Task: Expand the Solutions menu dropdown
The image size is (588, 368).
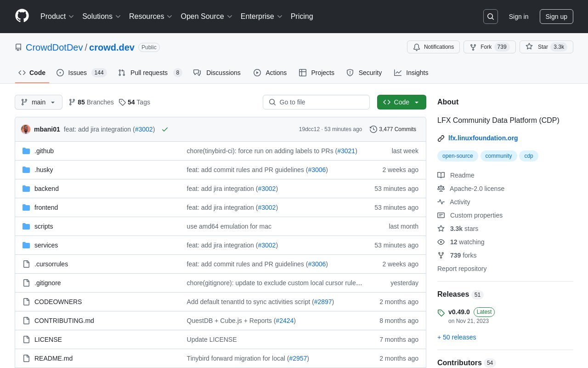Action: [102, 17]
